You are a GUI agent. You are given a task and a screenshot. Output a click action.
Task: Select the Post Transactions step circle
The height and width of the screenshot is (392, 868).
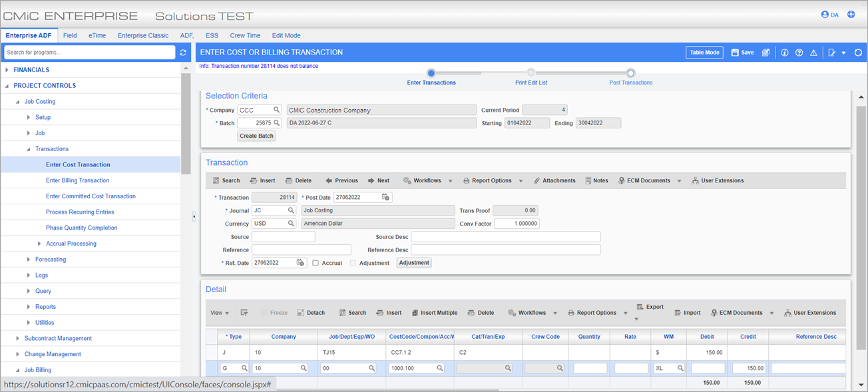pos(631,73)
